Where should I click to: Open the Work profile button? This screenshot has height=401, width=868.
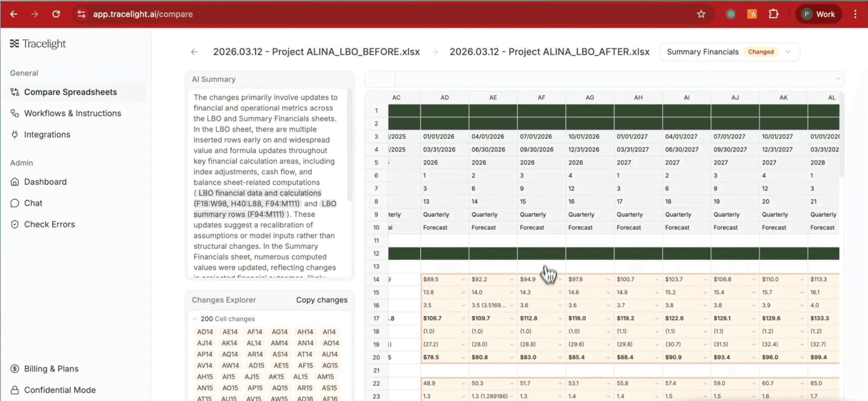[819, 14]
